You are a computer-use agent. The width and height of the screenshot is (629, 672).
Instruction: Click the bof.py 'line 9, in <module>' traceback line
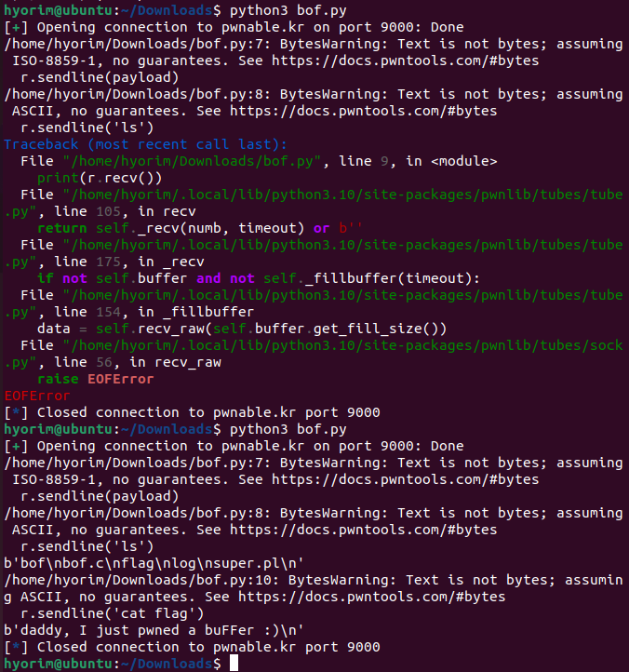(259, 161)
